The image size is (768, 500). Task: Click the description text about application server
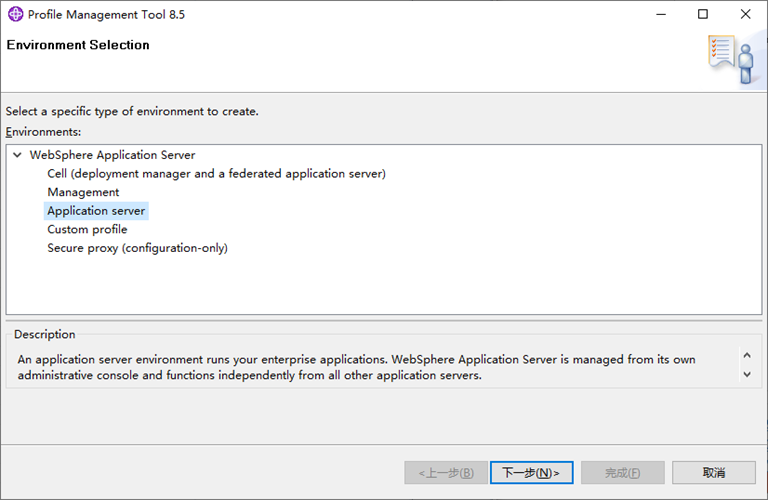(357, 367)
